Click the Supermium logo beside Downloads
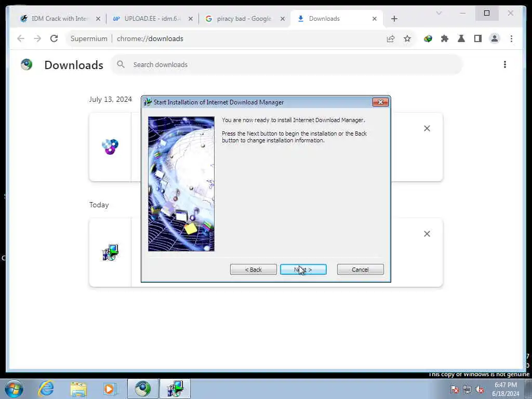The height and width of the screenshot is (399, 532). coord(26,64)
